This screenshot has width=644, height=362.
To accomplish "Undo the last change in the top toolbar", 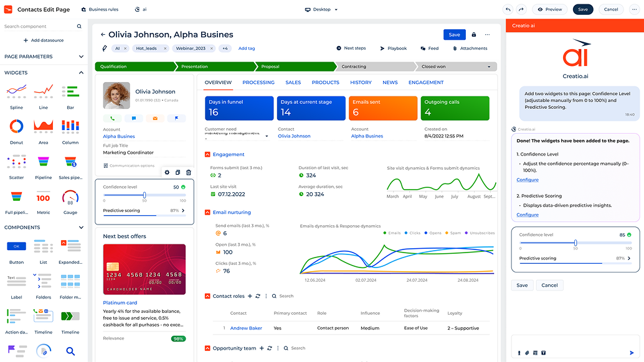I will [508, 9].
